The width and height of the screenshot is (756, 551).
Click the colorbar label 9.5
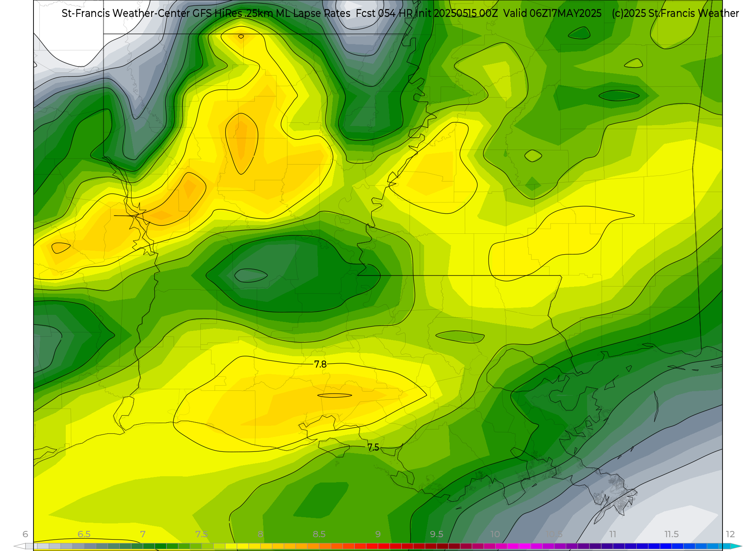(x=437, y=534)
